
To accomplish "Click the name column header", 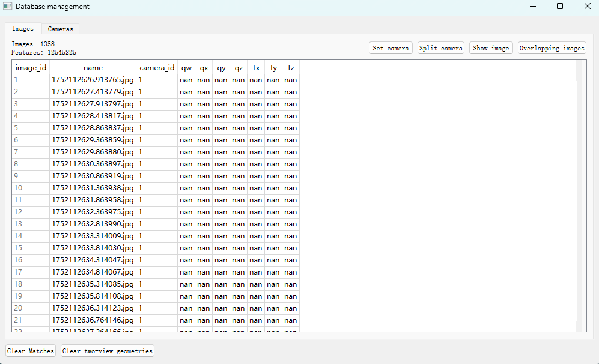I will pyautogui.click(x=93, y=68).
